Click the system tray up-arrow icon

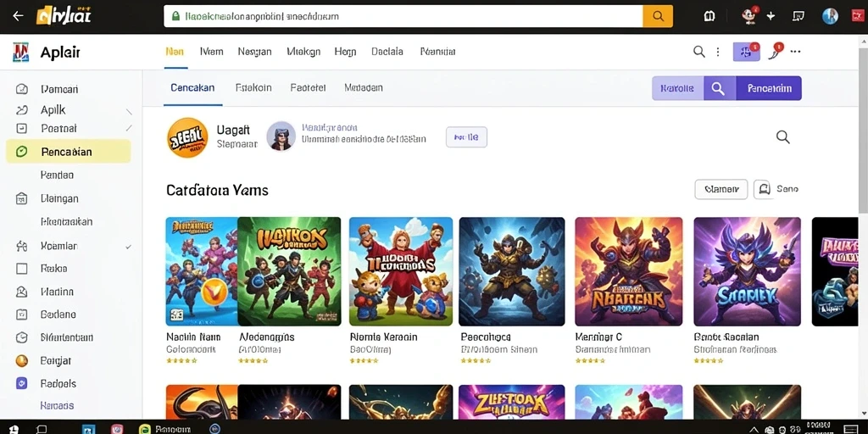tap(754, 429)
